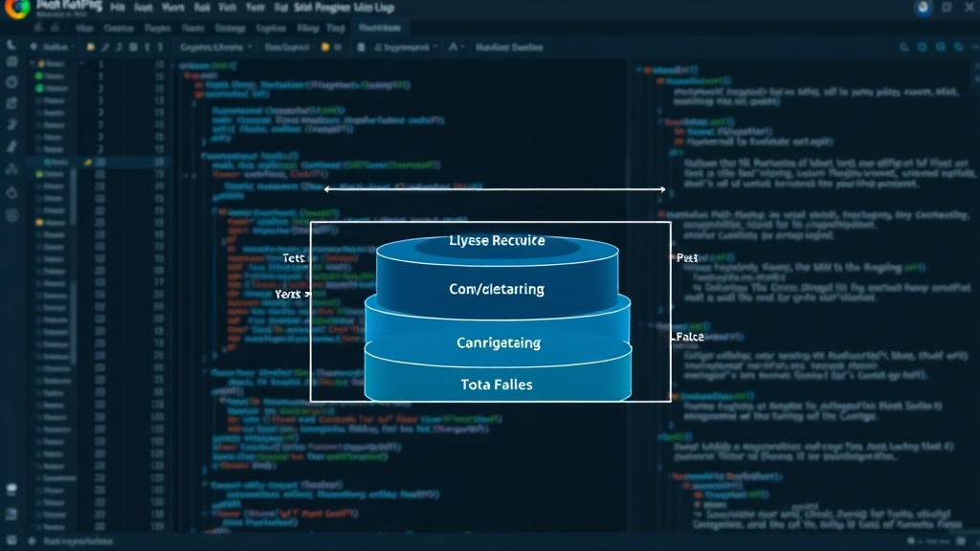
Task: Click the pencil marker on the highlighted tree row
Action: click(x=87, y=162)
